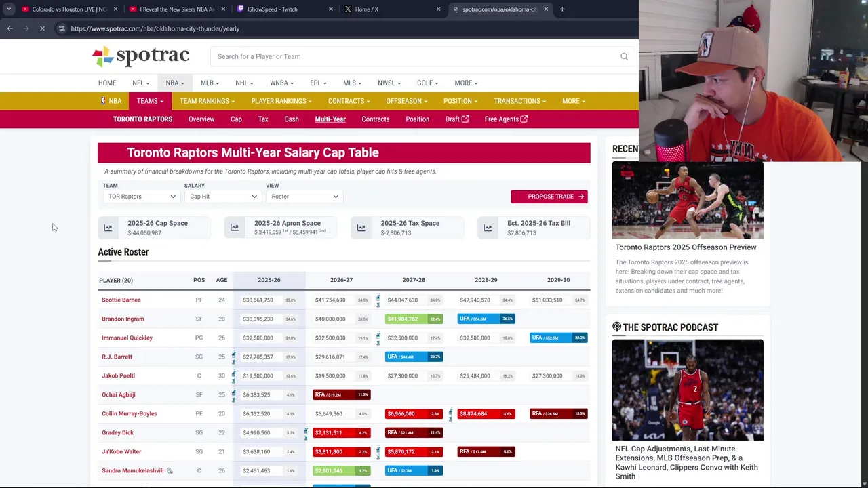Image resolution: width=868 pixels, height=488 pixels.
Task: Click R.J. Barrett's blue UFA 2027-28 cell
Action: (414, 357)
